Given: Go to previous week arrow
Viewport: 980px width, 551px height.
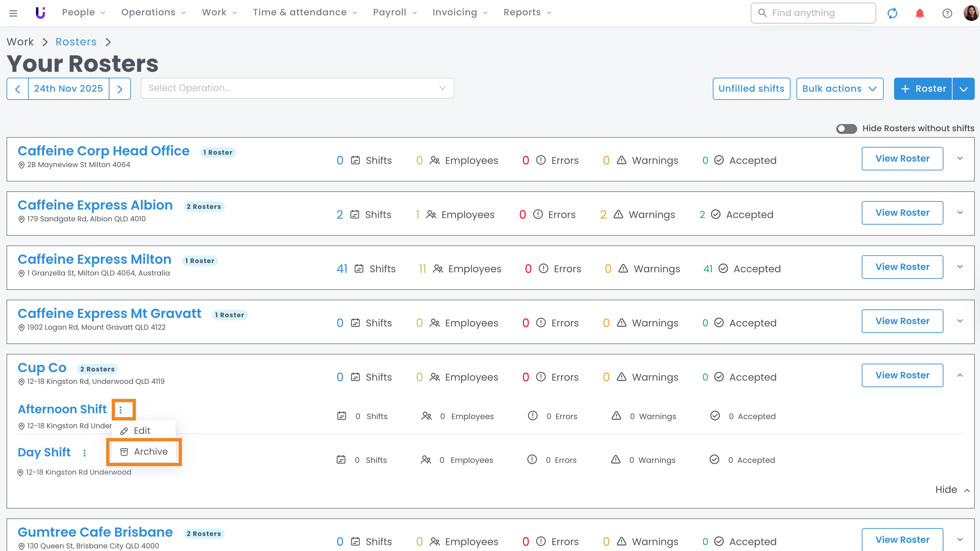Looking at the screenshot, I should pos(18,89).
